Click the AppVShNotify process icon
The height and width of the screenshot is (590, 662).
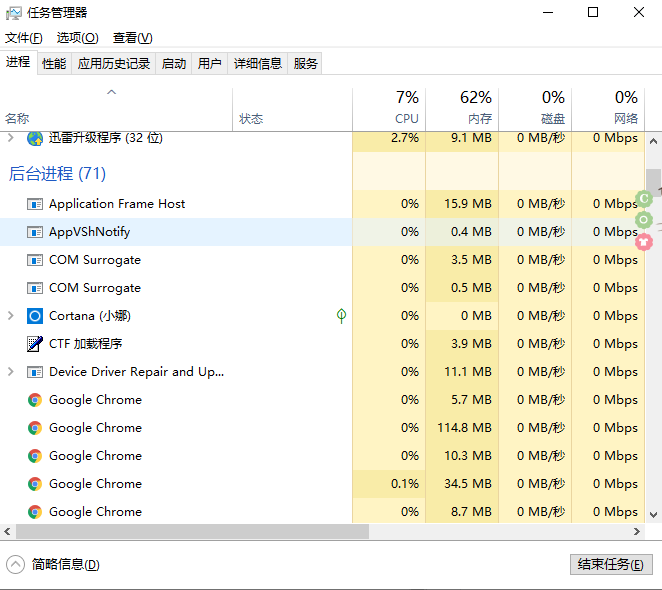tap(35, 232)
